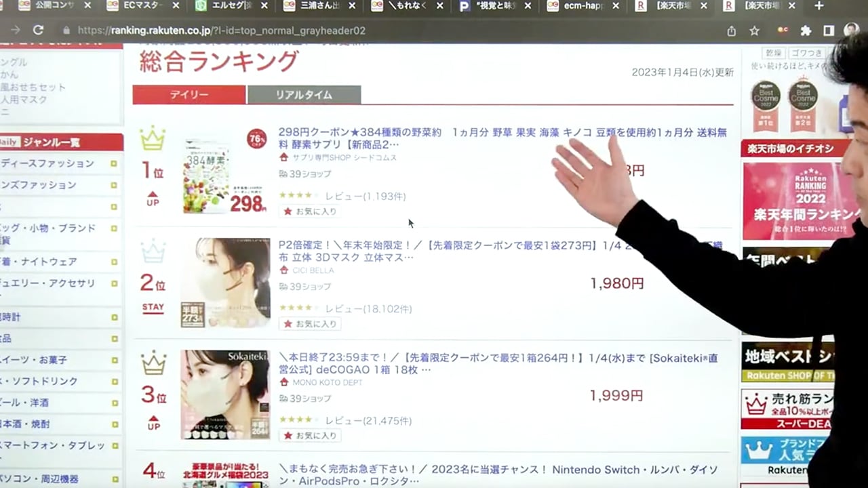Close the ecm-happ tab
The height and width of the screenshot is (488, 868).
pyautogui.click(x=615, y=5)
